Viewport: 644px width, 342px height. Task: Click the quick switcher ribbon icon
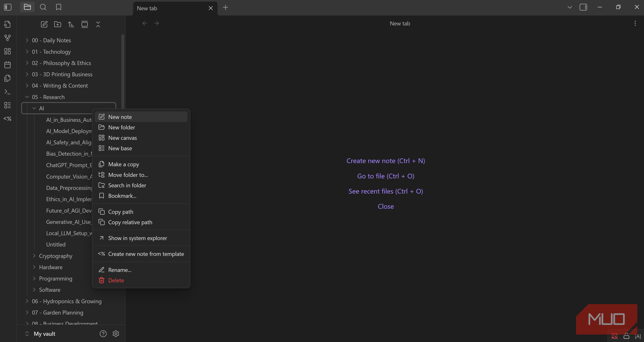pyautogui.click(x=7, y=24)
